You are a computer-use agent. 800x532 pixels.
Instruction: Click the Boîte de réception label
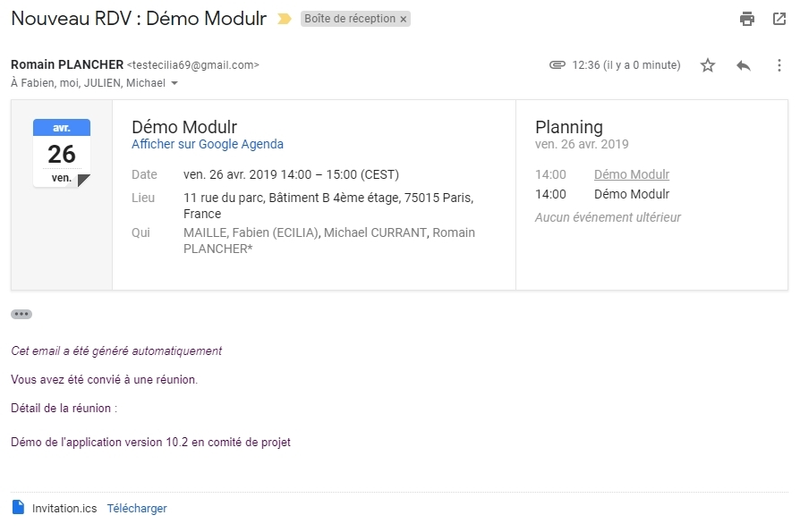click(x=349, y=19)
